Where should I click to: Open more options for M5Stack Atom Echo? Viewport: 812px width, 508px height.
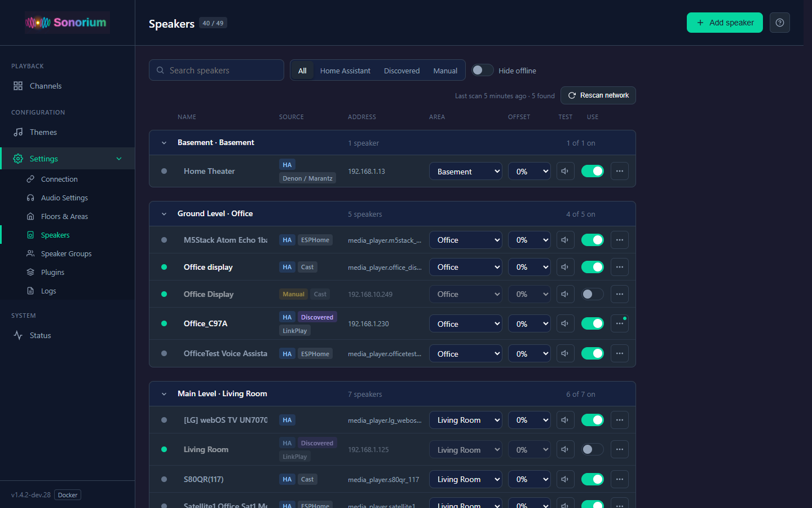tap(620, 240)
